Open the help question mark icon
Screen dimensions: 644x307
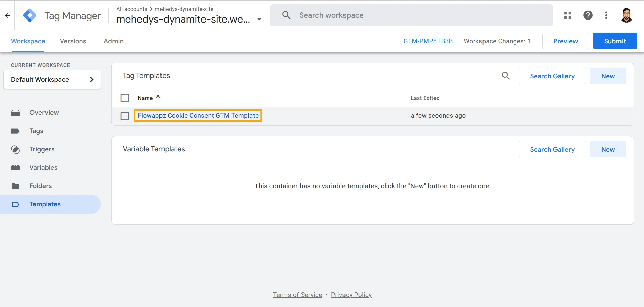(588, 15)
